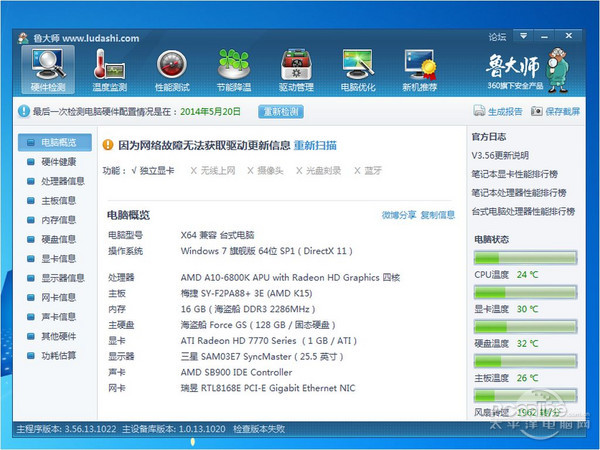Click the 海盗船 Force GS 128 GB disk text
This screenshot has height=450, width=600.
tap(258, 325)
